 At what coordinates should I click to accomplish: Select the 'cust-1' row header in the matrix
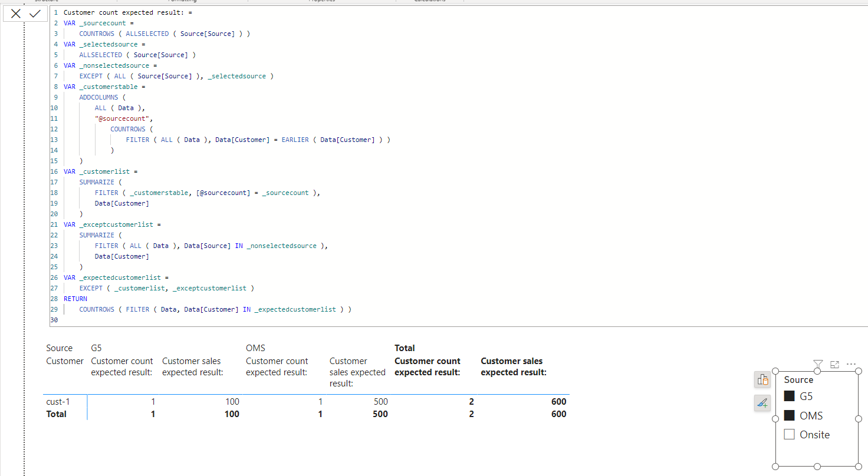58,402
